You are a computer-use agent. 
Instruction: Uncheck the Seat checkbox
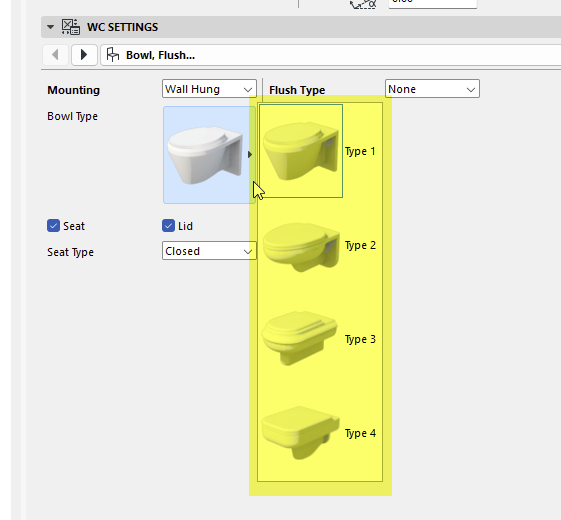(53, 226)
